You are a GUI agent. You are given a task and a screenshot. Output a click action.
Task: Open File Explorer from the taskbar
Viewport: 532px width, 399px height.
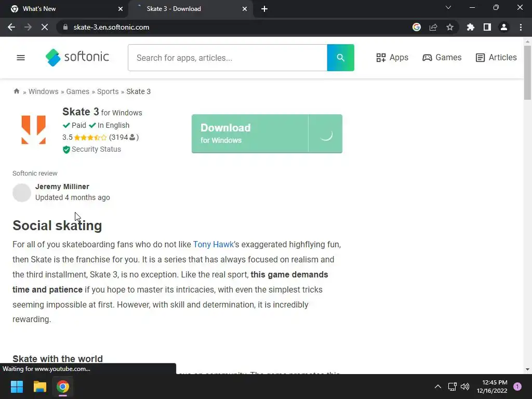click(x=39, y=387)
